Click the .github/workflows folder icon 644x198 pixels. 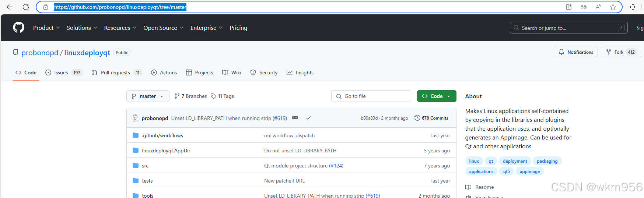pos(136,135)
